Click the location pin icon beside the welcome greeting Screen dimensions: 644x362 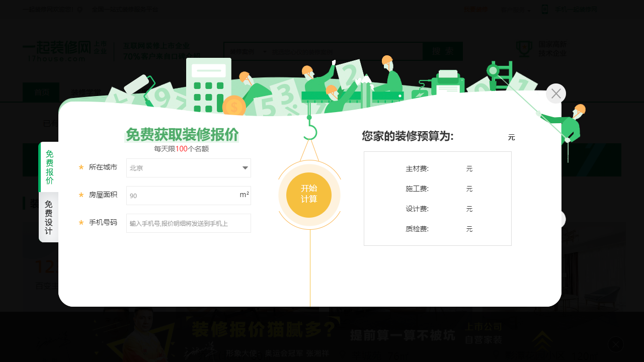tap(79, 9)
